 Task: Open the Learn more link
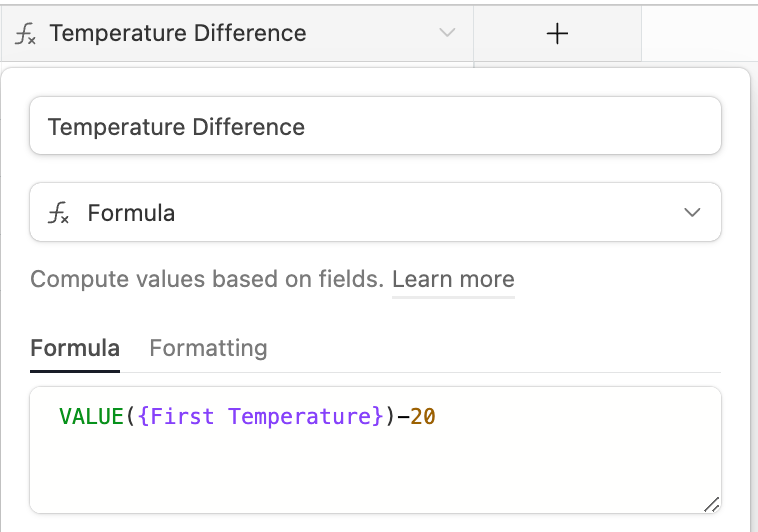453,279
